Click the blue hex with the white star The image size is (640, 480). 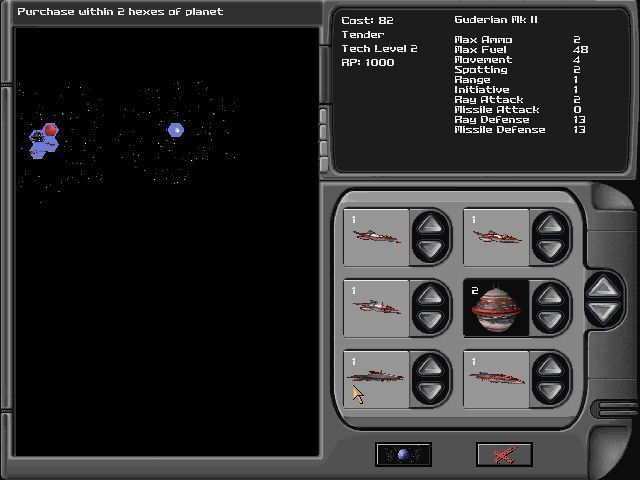(x=176, y=130)
